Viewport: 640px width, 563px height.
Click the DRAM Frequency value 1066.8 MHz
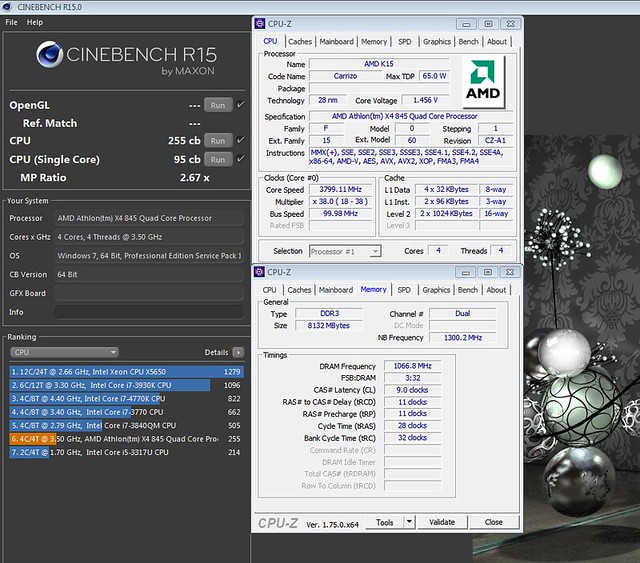pos(412,366)
